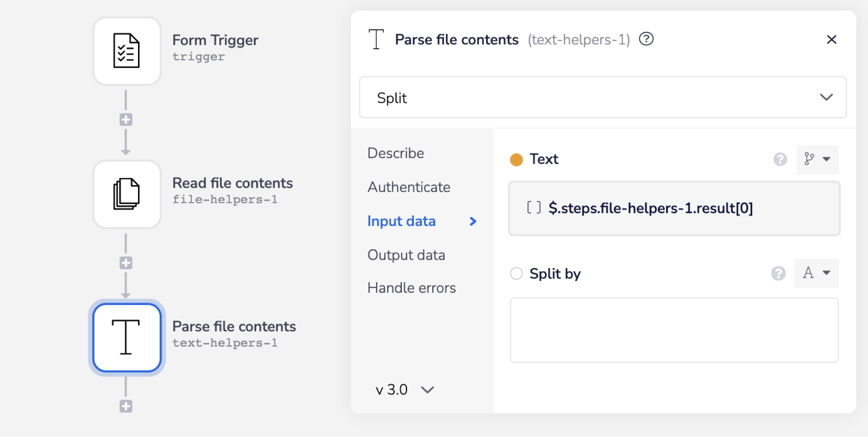868x437 pixels.
Task: Select the Form Trigger step icon
Action: [127, 51]
